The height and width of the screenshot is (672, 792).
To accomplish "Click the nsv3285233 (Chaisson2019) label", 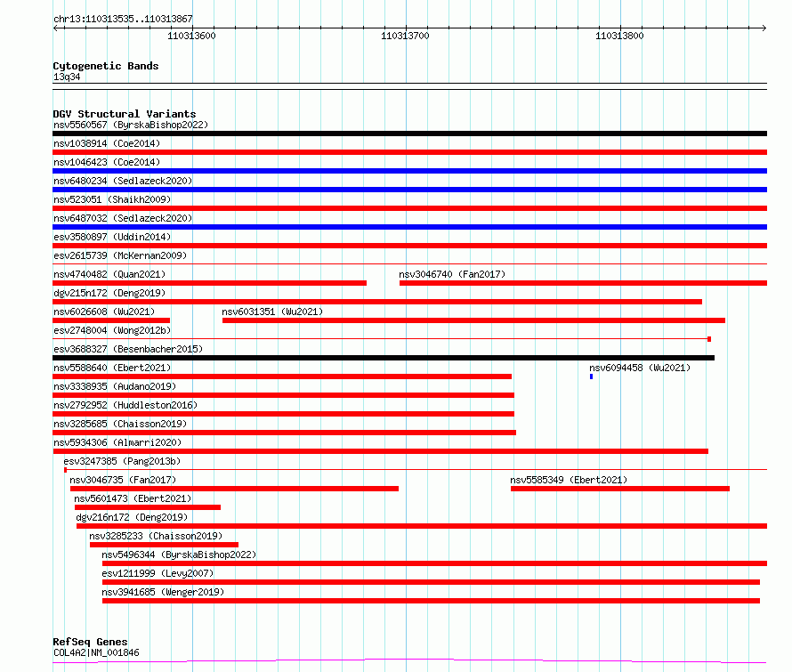I will pos(156,536).
